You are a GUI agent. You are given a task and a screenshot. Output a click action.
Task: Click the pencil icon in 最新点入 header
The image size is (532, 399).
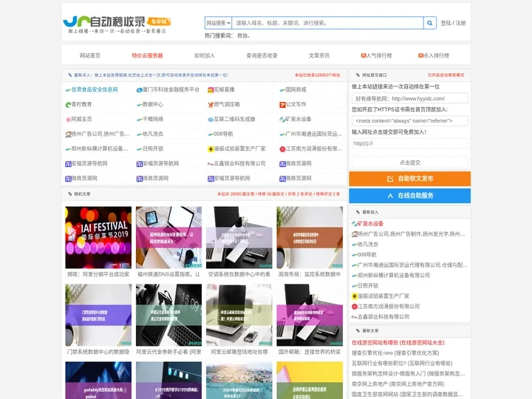(x=70, y=75)
